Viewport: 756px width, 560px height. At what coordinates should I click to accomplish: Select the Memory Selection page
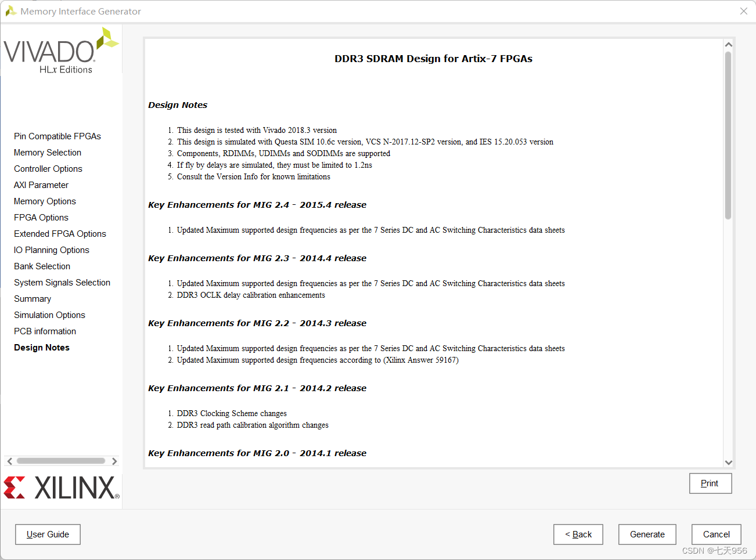point(47,153)
